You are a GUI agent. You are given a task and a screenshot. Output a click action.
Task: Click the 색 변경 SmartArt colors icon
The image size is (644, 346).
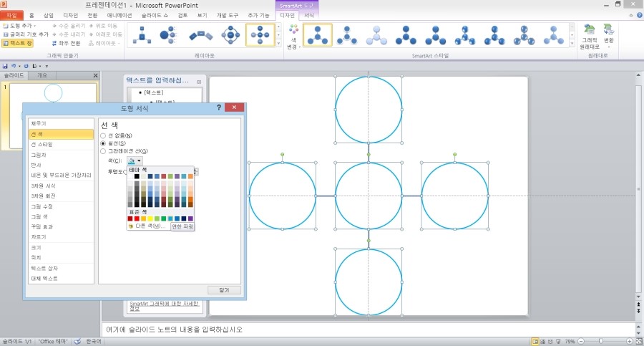(292, 37)
